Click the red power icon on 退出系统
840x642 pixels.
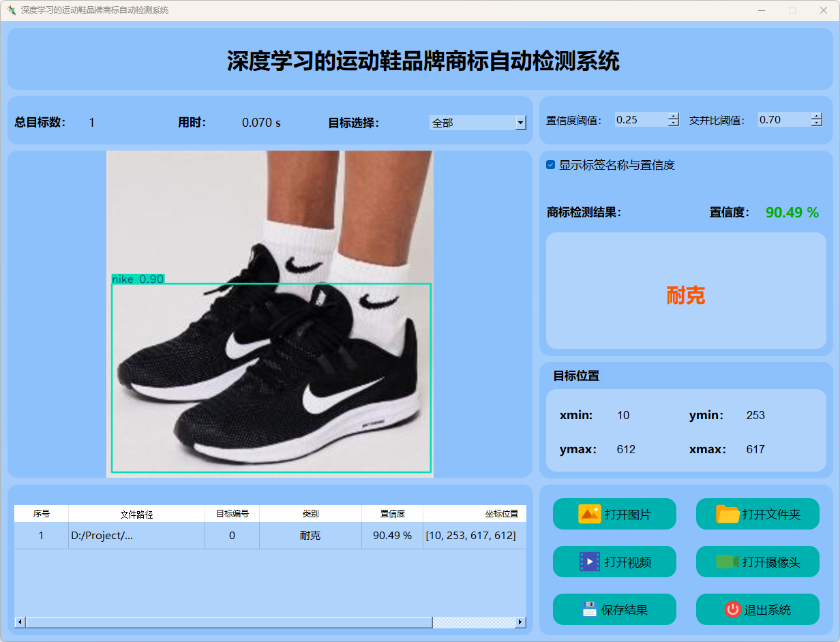(x=732, y=609)
